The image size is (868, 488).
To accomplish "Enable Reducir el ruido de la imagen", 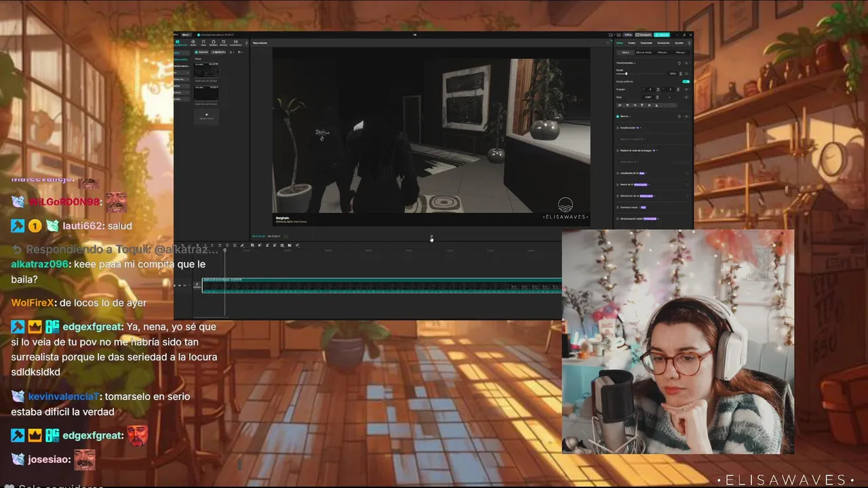I will tap(618, 150).
